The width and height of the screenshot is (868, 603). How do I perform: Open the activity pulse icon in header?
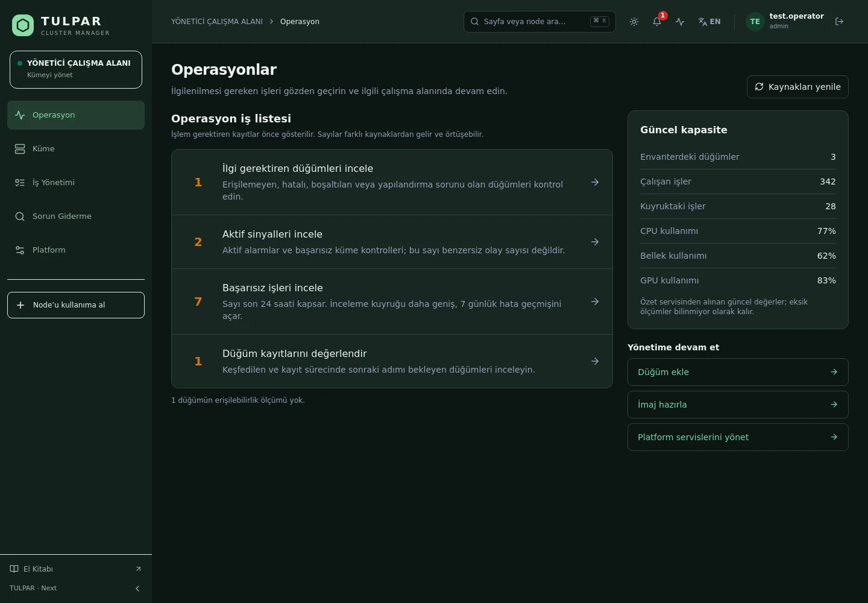(x=680, y=22)
